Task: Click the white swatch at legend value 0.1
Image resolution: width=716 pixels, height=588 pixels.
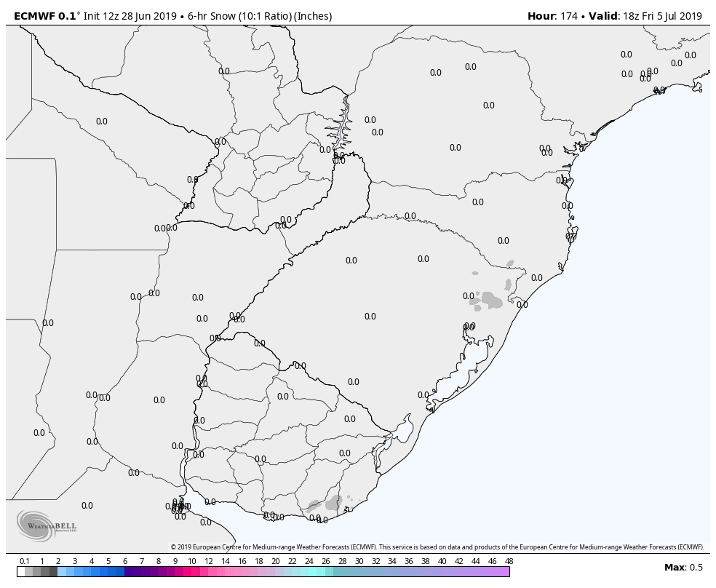Action: (x=21, y=572)
